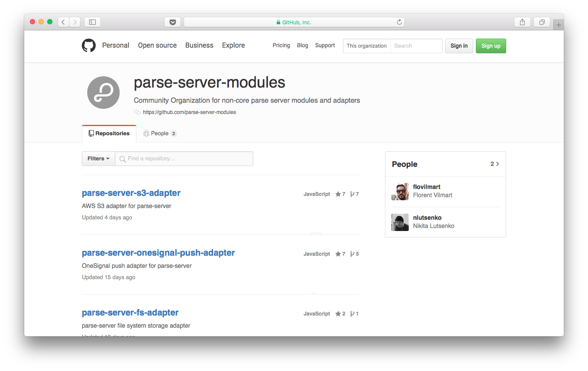Viewport: 588px width, 371px height.
Task: Click the People sidebar heading
Action: pos(405,164)
